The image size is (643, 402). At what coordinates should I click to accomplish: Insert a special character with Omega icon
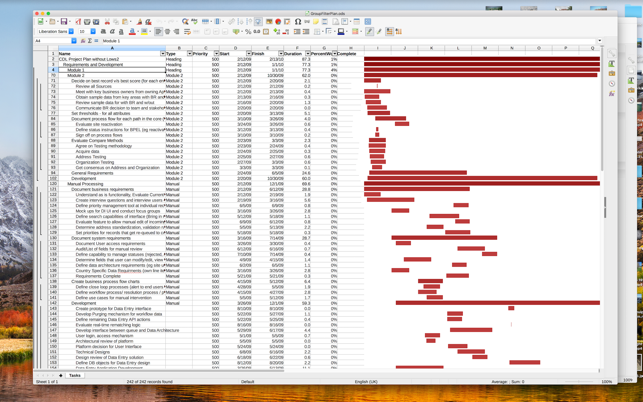click(298, 21)
